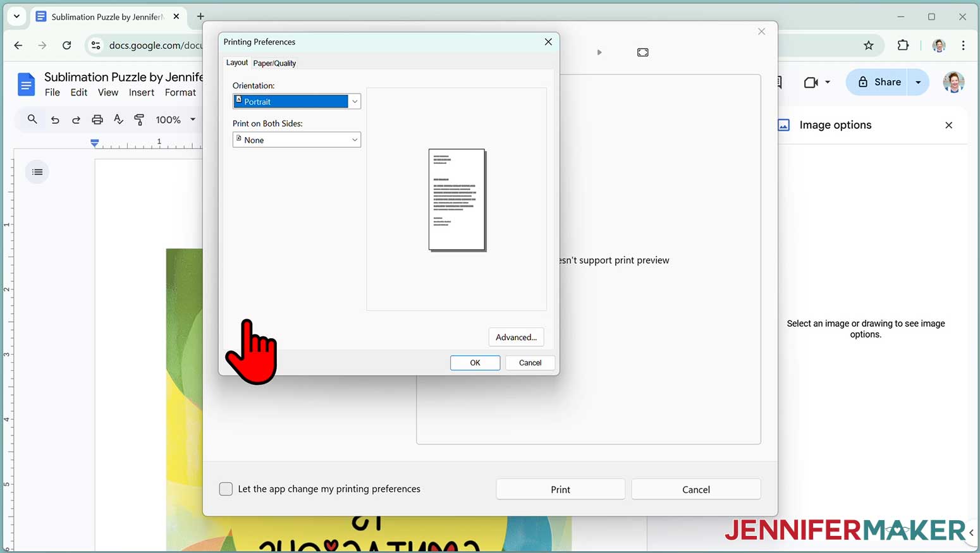The height and width of the screenshot is (553, 980).
Task: Click the address bar URL field
Action: pos(155,45)
